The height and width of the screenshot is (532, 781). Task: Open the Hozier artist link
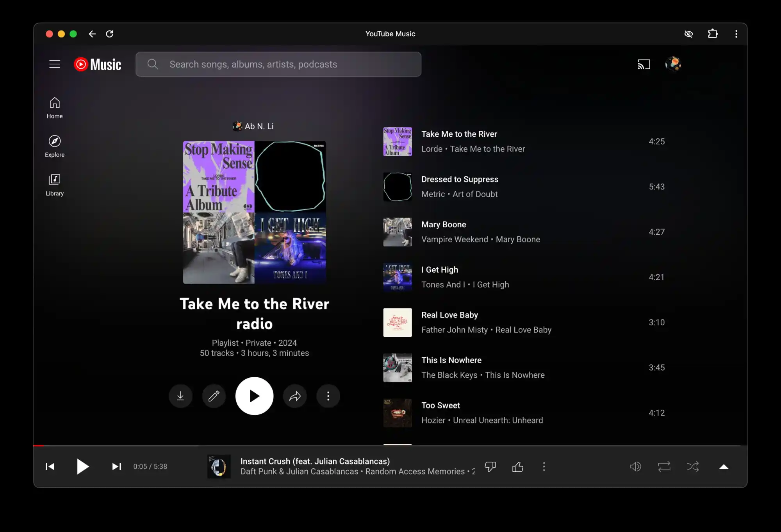click(x=433, y=420)
